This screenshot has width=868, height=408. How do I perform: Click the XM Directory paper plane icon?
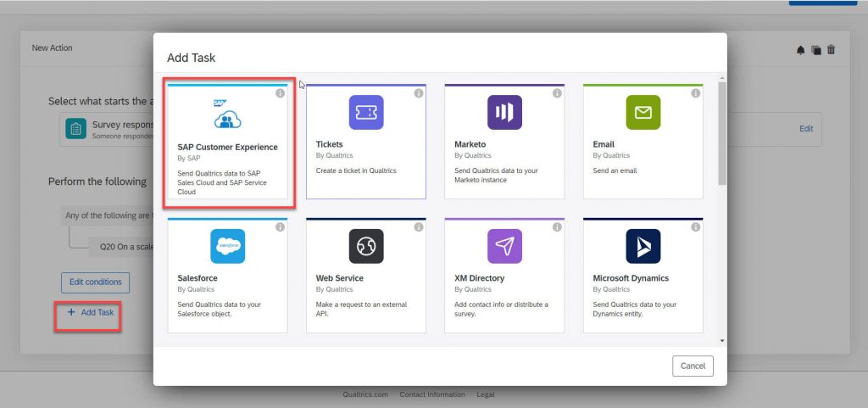coord(504,246)
